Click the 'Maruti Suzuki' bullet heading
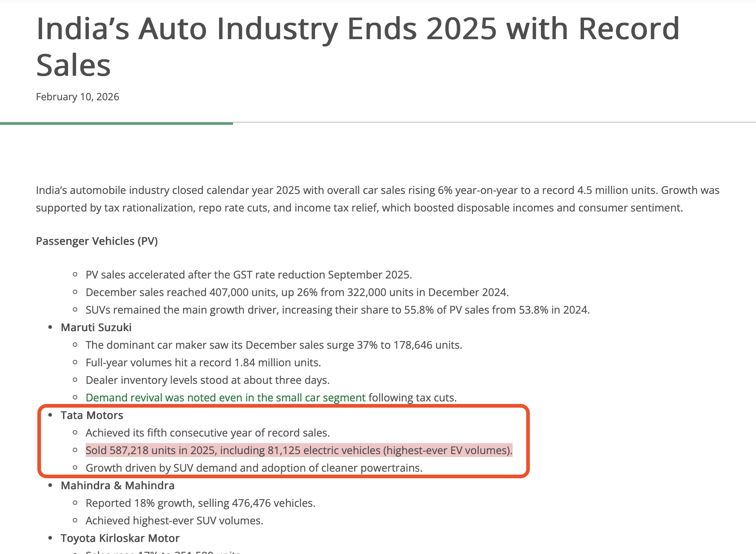Screen dimensions: 756x554 [x=96, y=327]
